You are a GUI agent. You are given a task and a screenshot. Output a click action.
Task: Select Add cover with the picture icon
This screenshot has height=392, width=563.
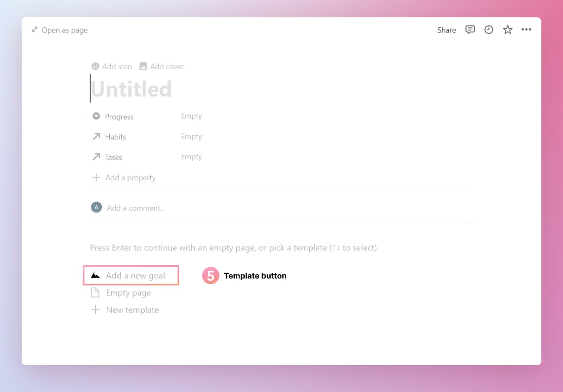click(161, 66)
